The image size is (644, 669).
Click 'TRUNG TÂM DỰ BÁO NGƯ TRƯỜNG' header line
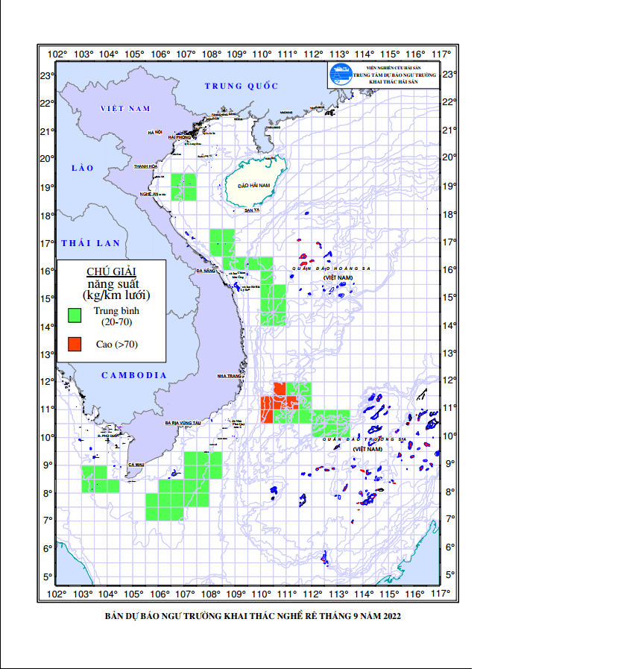(x=394, y=75)
